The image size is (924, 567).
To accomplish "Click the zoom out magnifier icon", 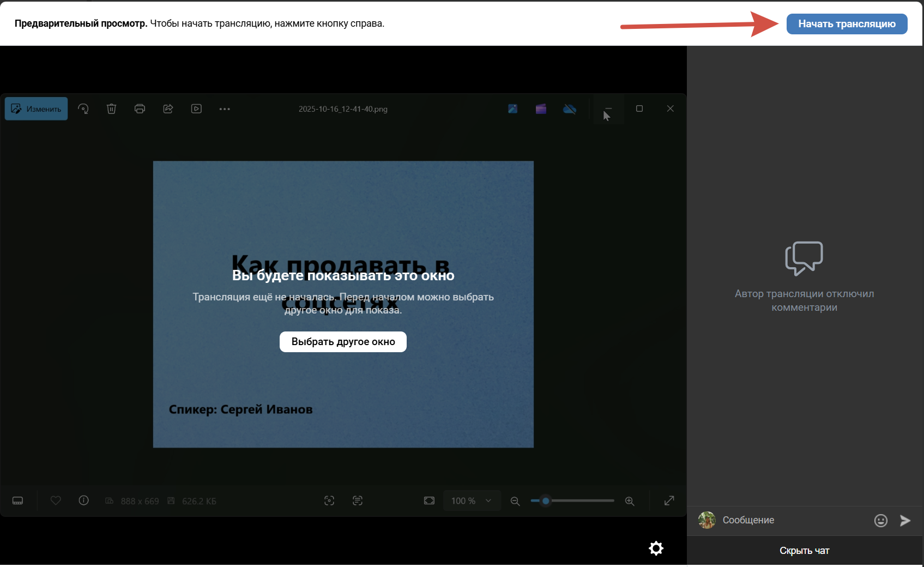I will coord(515,501).
